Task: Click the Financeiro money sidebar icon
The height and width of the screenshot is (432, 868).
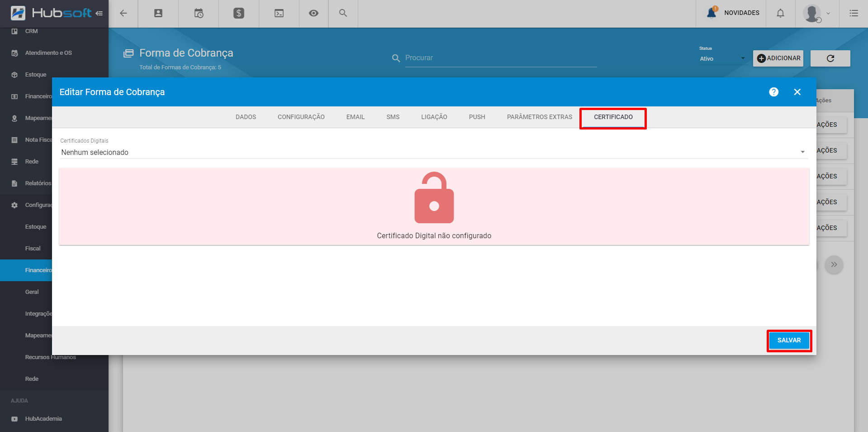Action: (14, 96)
